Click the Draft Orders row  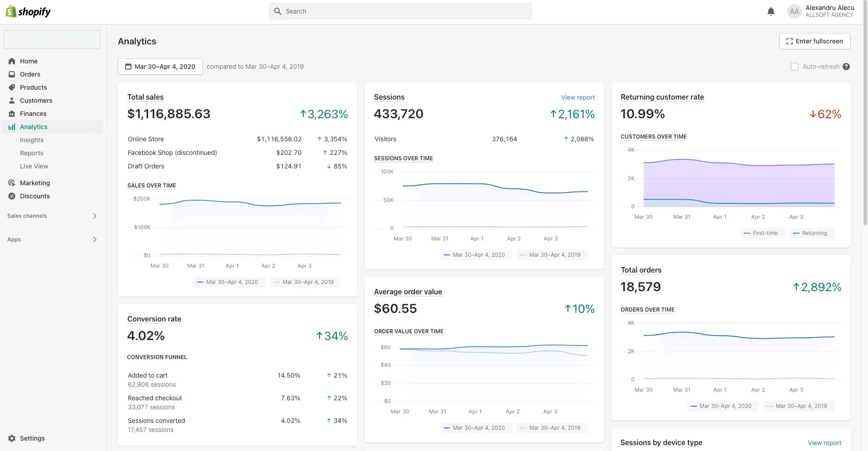coord(238,166)
